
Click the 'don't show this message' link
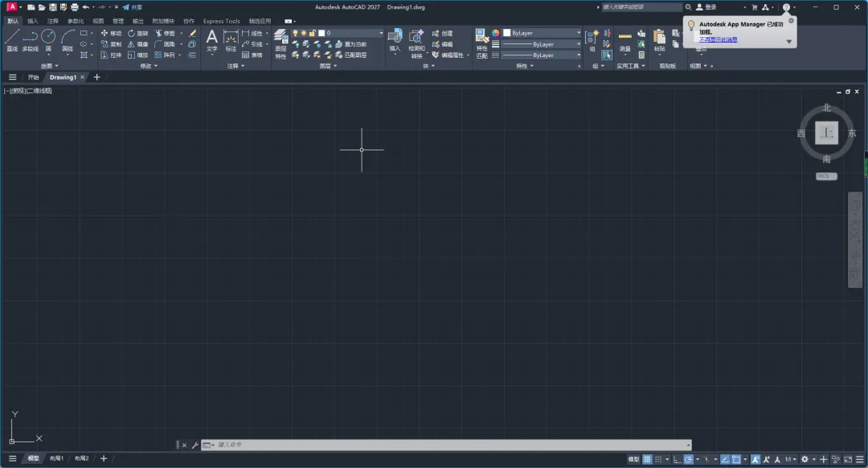tap(718, 40)
